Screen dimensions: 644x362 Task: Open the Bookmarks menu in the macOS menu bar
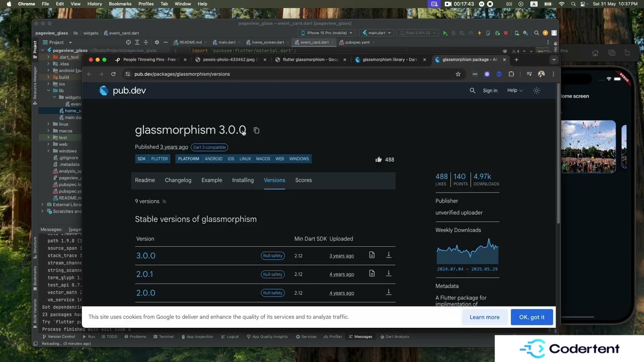point(120,4)
